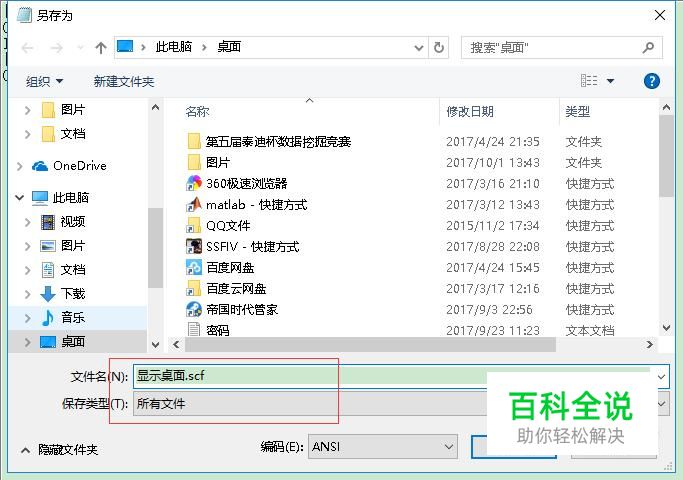Viewport: 683px width, 480px height.
Task: Select the SSFIV shortcut icon
Action: tap(194, 246)
